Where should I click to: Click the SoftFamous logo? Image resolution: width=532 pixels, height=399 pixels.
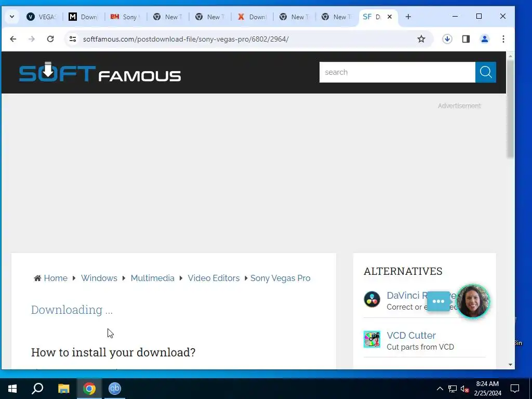[x=100, y=72]
